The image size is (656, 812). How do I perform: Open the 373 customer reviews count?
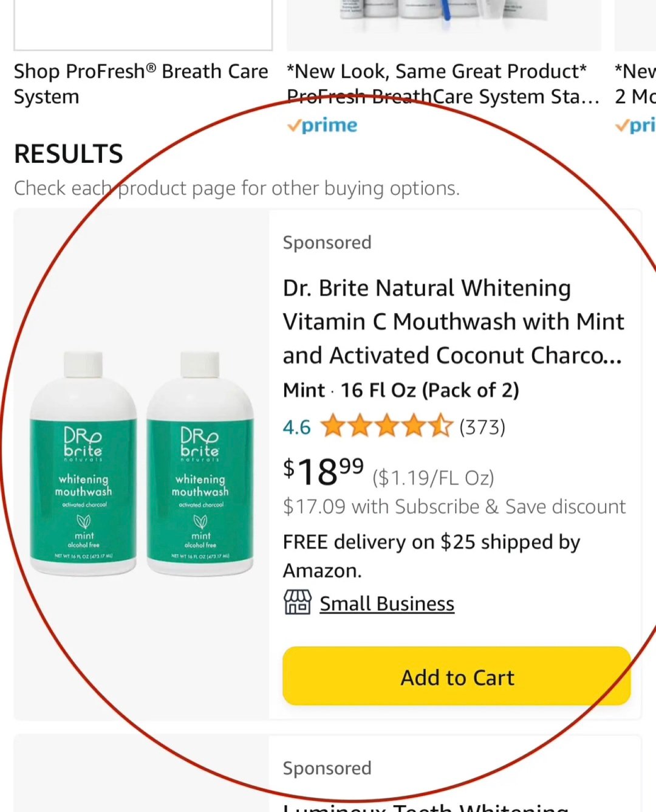tap(482, 427)
